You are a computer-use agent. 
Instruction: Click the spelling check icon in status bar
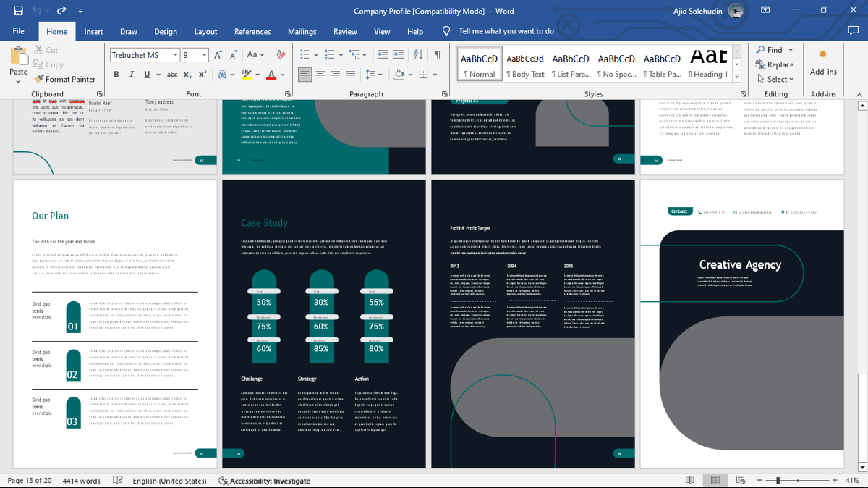[x=116, y=480]
